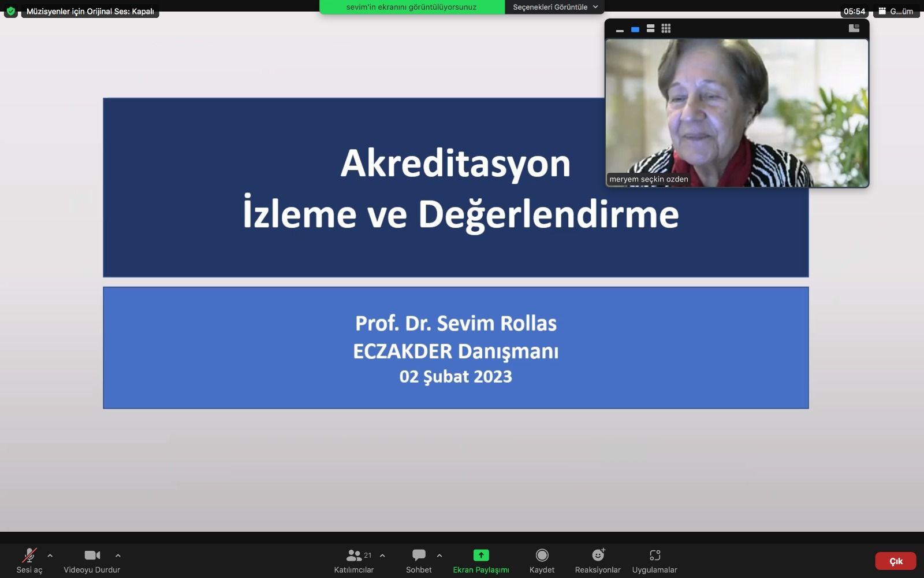The height and width of the screenshot is (578, 924).
Task: Start recording with Kaydet
Action: pos(542,561)
